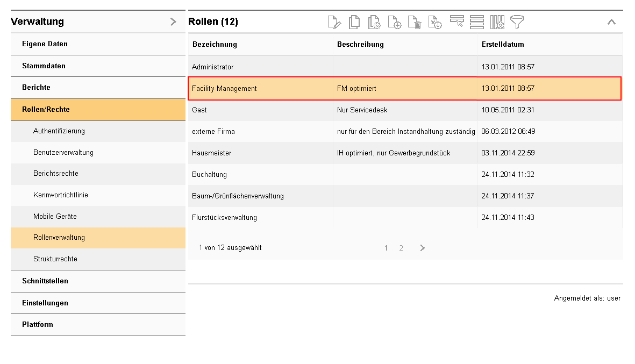This screenshot has width=635, height=364.
Task: Export the roles list with the download-document icon
Action: click(434, 22)
